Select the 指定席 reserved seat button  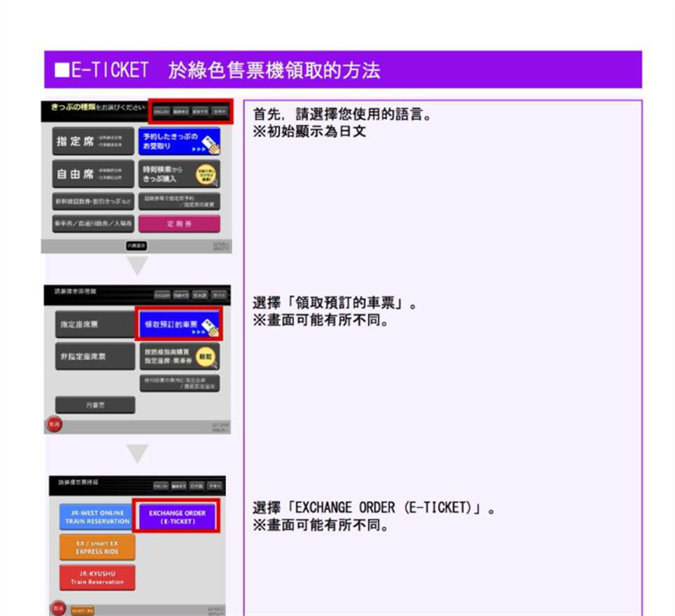pyautogui.click(x=89, y=141)
